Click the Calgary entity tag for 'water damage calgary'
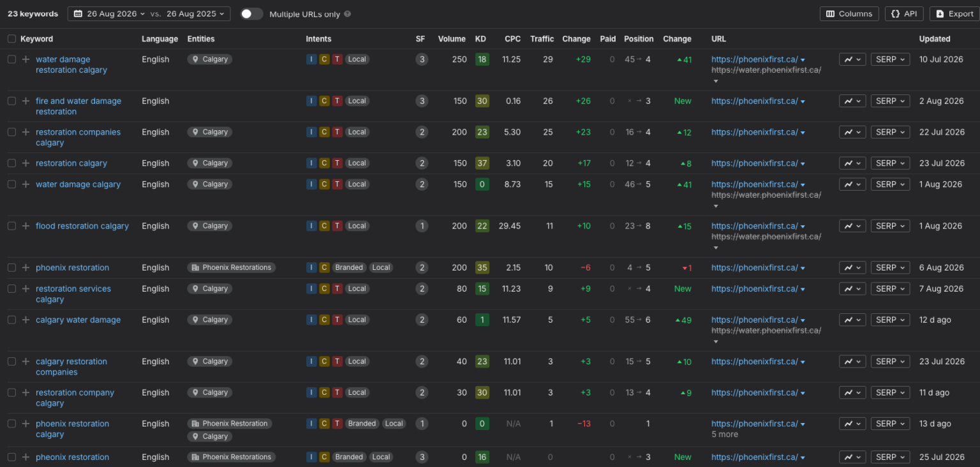Viewport: 980px width, 467px height. pyautogui.click(x=210, y=184)
